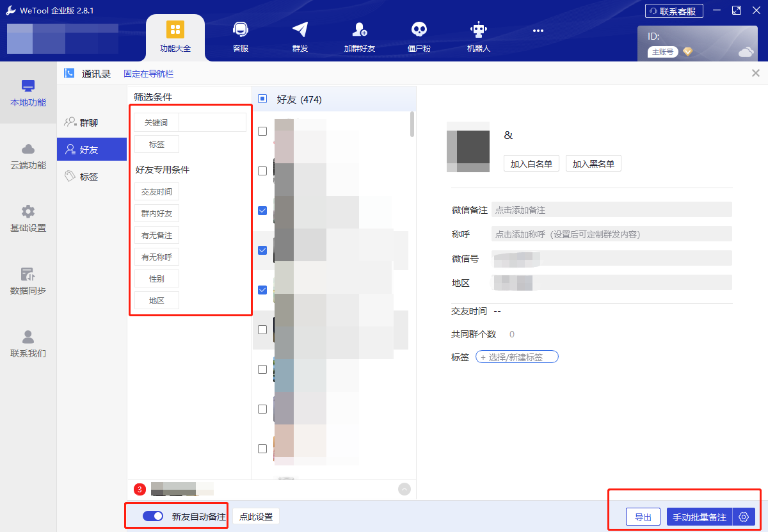Toggle the 新友自动备注 switch
This screenshot has height=532, width=768.
[x=153, y=516]
